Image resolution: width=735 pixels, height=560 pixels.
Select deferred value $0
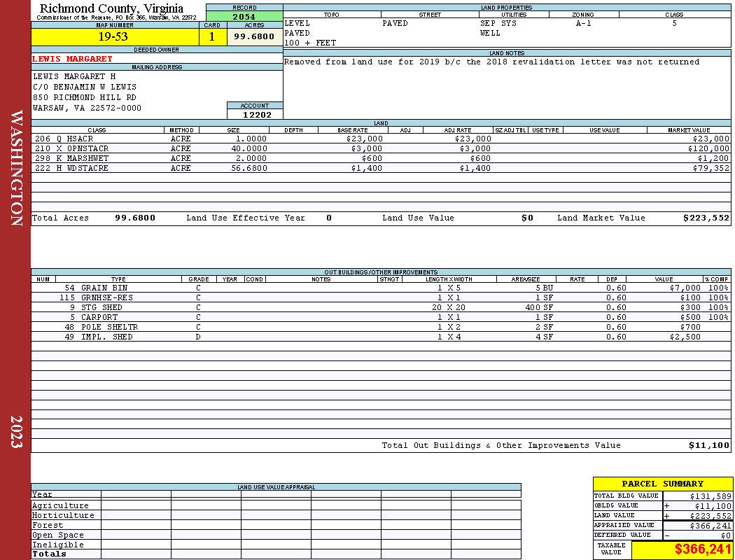pyautogui.click(x=726, y=535)
